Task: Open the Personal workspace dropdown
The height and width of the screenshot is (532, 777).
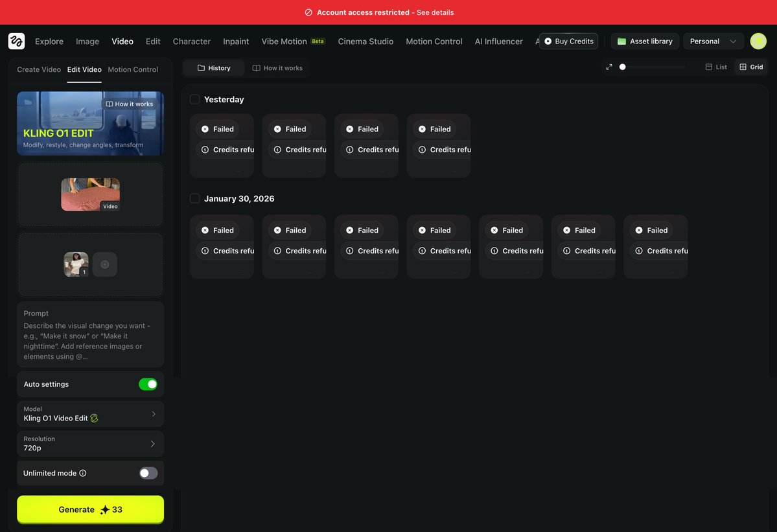Action: tap(713, 41)
